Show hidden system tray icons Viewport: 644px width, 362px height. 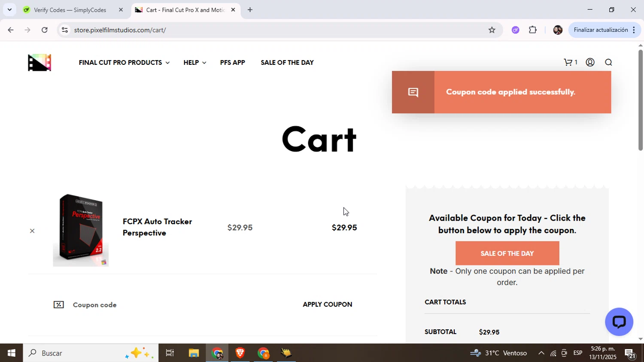(x=541, y=353)
